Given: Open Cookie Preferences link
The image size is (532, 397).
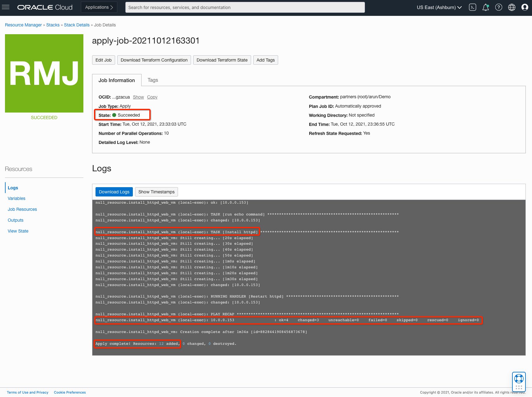Looking at the screenshot, I should [x=70, y=392].
